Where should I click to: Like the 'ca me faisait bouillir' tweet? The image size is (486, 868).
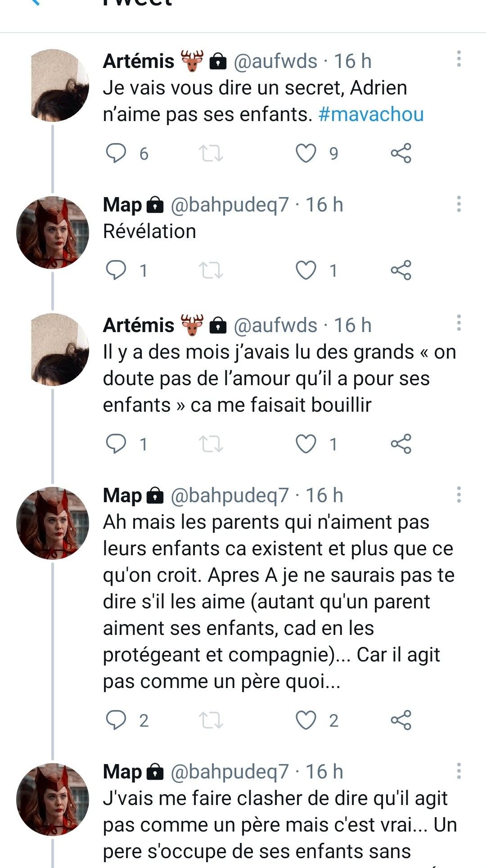click(x=306, y=444)
